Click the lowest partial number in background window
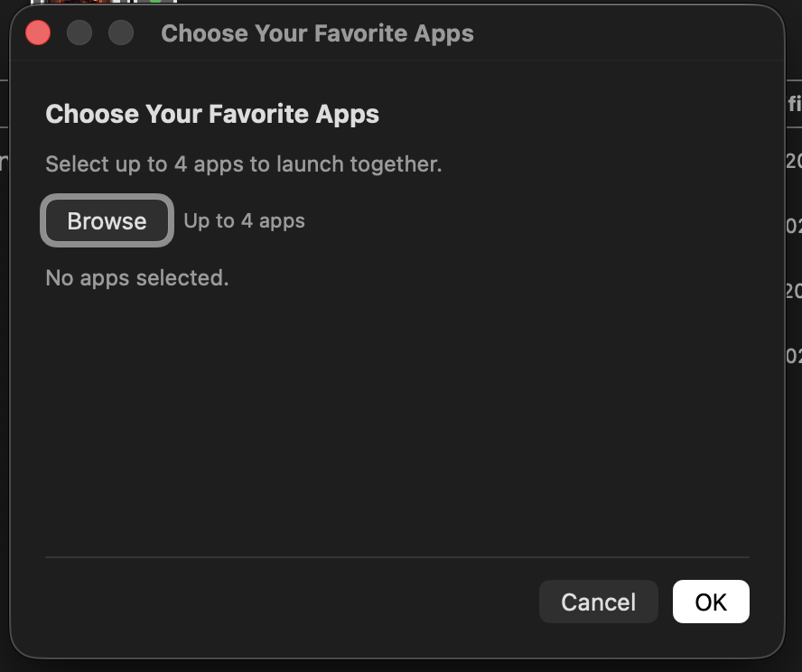802x672 pixels. [x=794, y=356]
